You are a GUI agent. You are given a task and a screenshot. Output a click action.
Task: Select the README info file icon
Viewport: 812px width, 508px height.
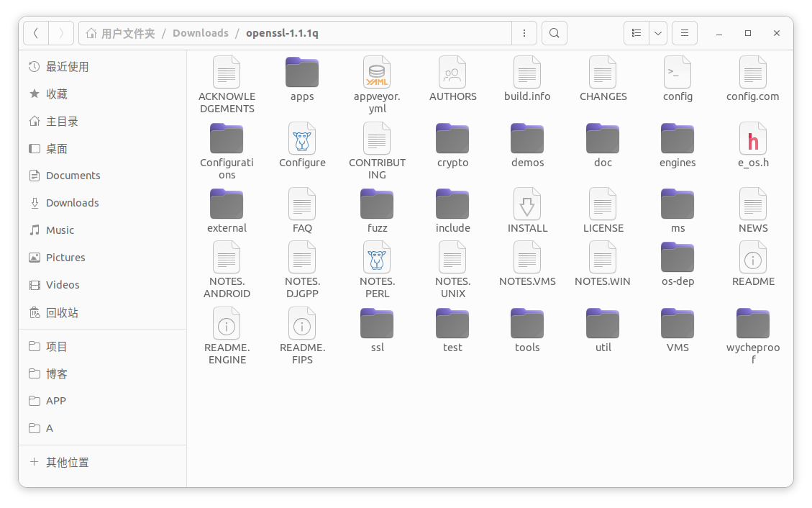point(753,258)
